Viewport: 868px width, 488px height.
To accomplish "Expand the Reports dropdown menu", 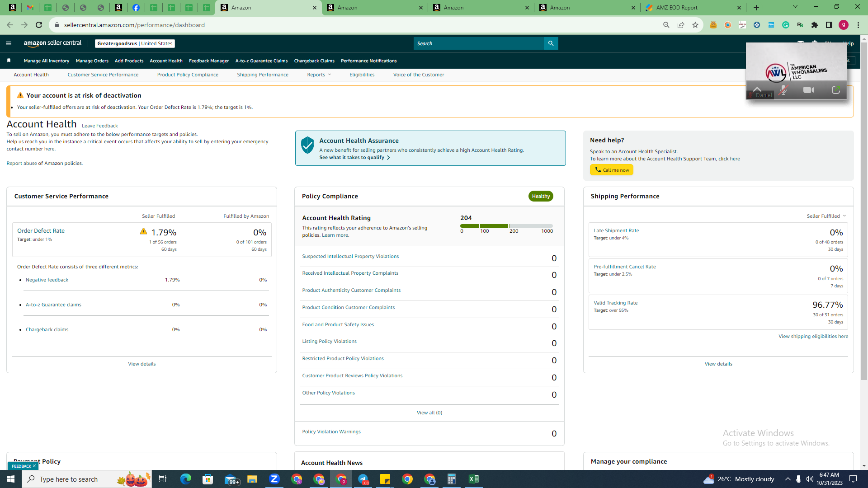I will click(319, 75).
